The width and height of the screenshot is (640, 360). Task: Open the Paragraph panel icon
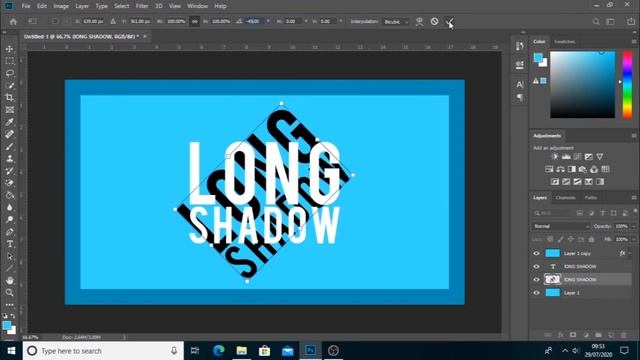click(520, 97)
